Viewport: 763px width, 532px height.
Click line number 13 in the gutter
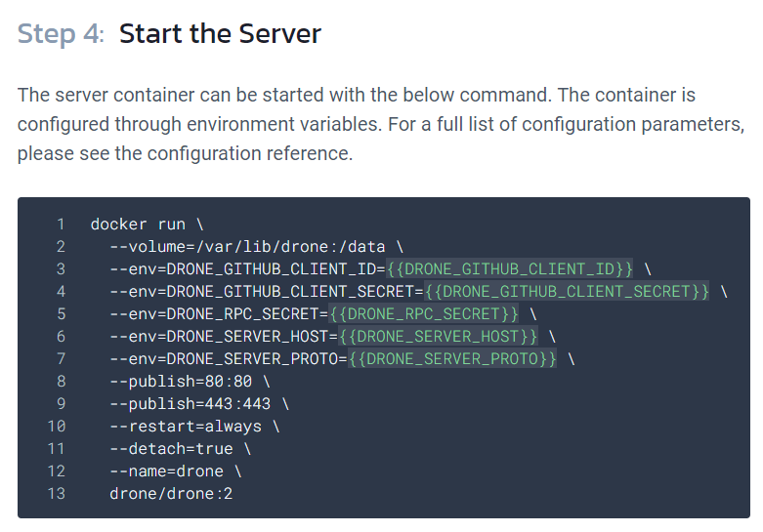coord(57,494)
